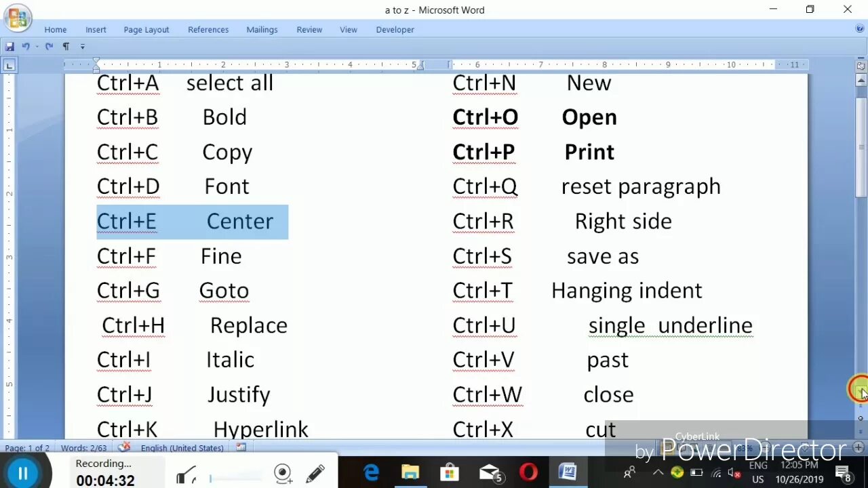Screen dimensions: 868x488
Task: Click the word 'Replace'
Action: [249, 326]
